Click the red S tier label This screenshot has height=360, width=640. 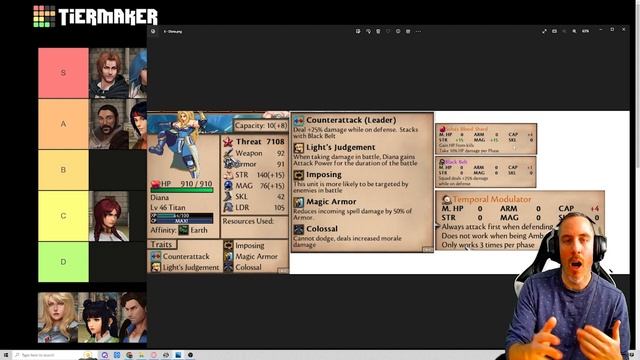coord(63,73)
